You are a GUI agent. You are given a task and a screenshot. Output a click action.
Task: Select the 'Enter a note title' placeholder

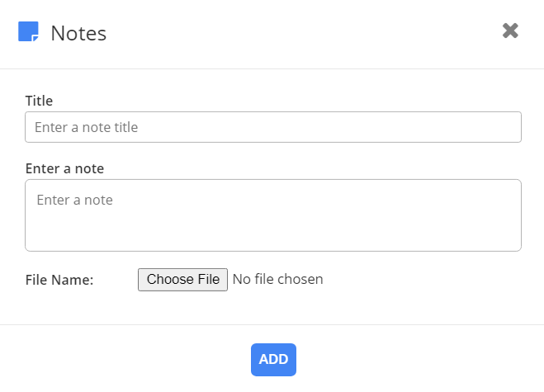tap(86, 127)
